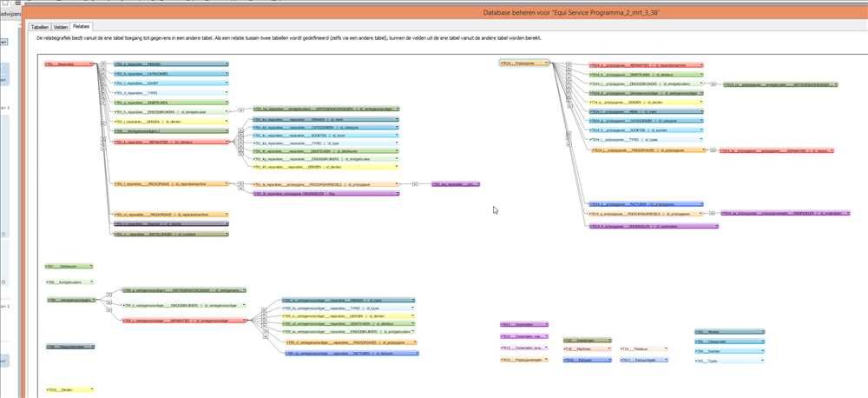Viewport: 868px width, 398px height.
Task: Select the T03 Categorieën table box
Action: click(730, 342)
